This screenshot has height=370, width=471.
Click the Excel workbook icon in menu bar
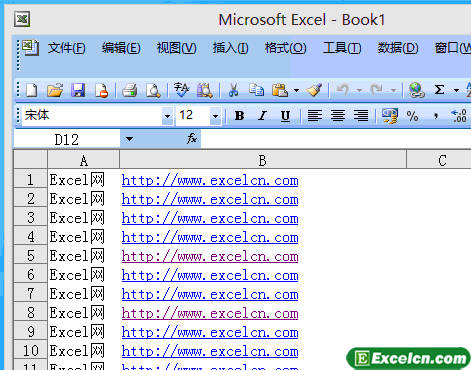pyautogui.click(x=31, y=48)
